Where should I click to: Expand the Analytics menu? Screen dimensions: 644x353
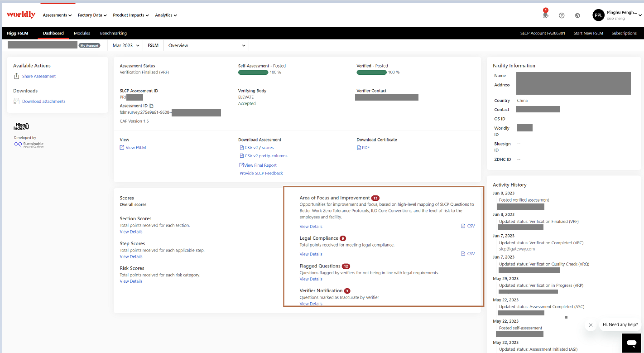(166, 15)
